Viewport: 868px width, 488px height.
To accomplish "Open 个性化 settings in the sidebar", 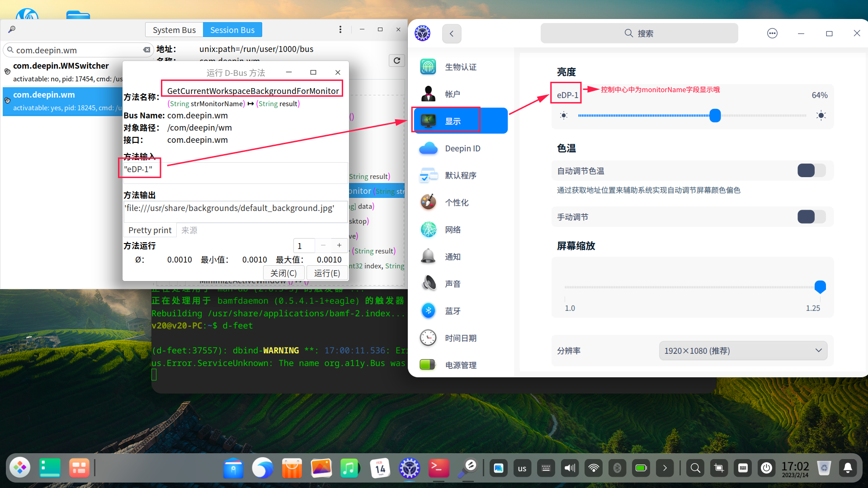I will tap(457, 202).
